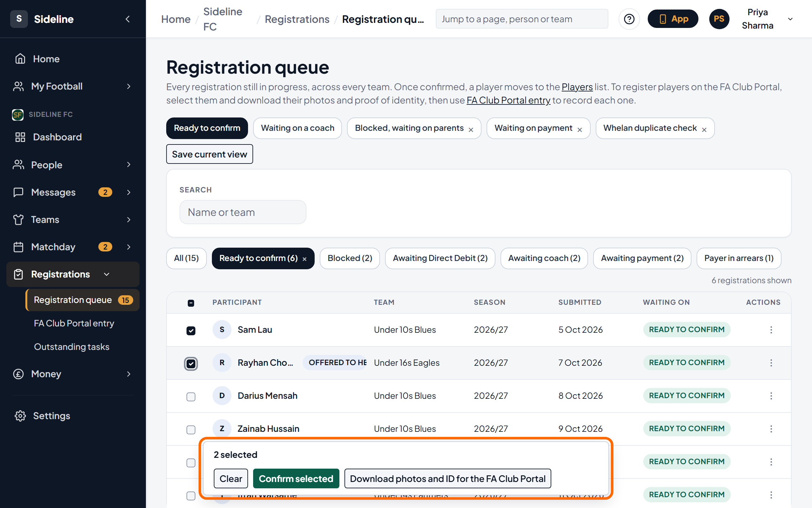
Task: Uncheck Rayhan Cho… row checkbox
Action: (191, 364)
